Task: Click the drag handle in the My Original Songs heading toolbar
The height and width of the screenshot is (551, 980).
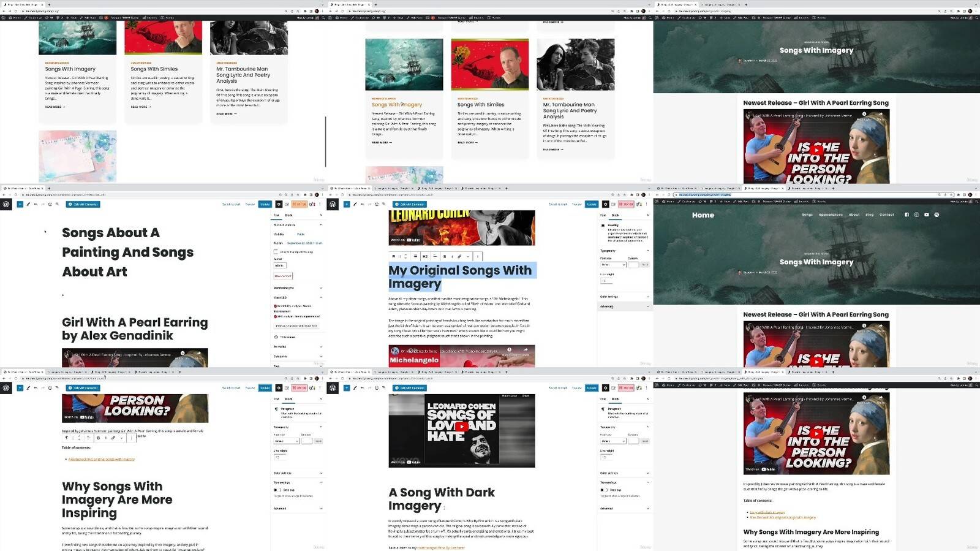Action: click(399, 256)
